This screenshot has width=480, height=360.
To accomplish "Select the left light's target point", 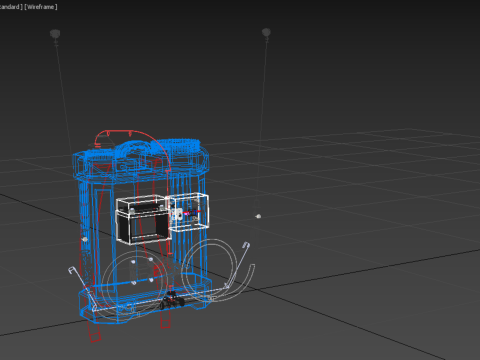I will point(85,239).
